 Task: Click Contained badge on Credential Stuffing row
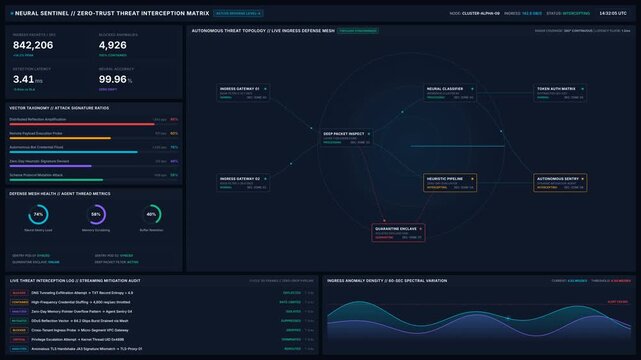19,302
